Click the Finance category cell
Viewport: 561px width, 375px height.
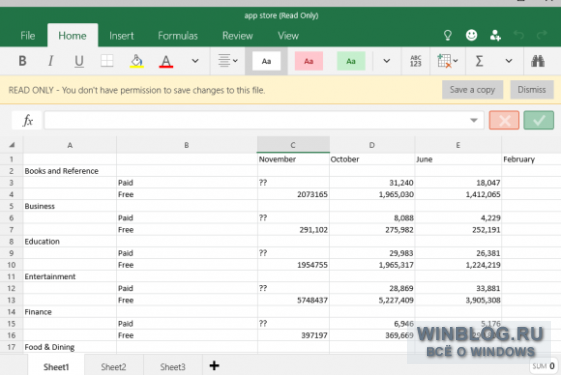[70, 312]
